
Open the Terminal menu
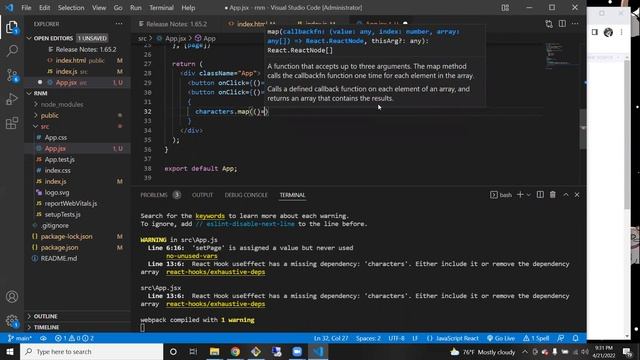[161, 8]
